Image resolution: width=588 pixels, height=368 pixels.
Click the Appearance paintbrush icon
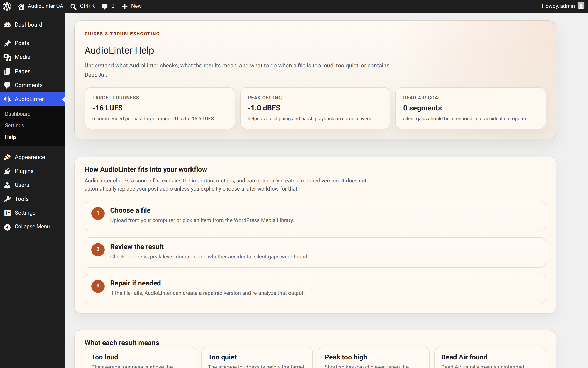[x=7, y=157]
